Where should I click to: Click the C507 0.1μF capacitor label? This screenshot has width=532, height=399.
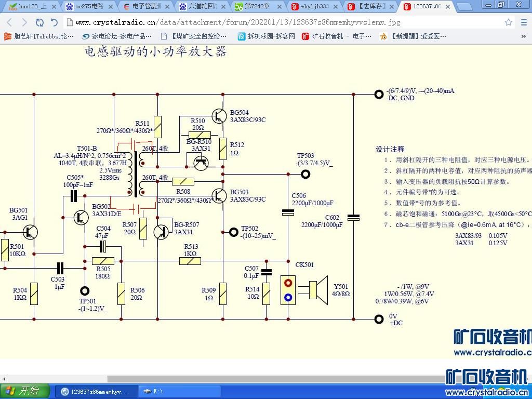click(x=251, y=272)
